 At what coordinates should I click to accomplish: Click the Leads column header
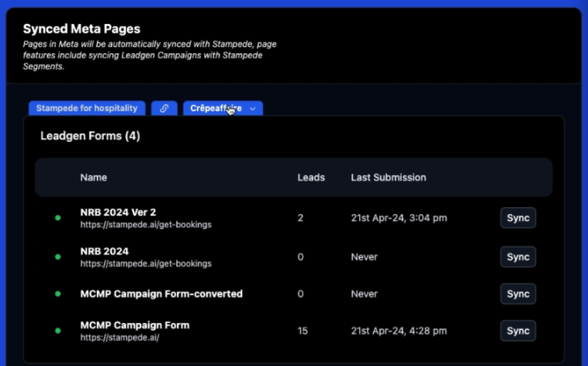pyautogui.click(x=311, y=178)
